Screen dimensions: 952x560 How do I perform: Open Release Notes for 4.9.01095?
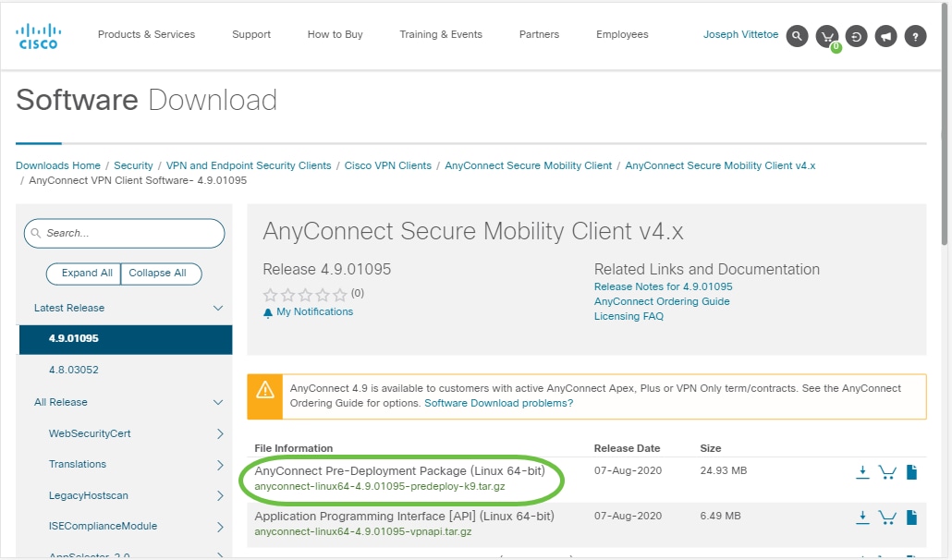[663, 286]
